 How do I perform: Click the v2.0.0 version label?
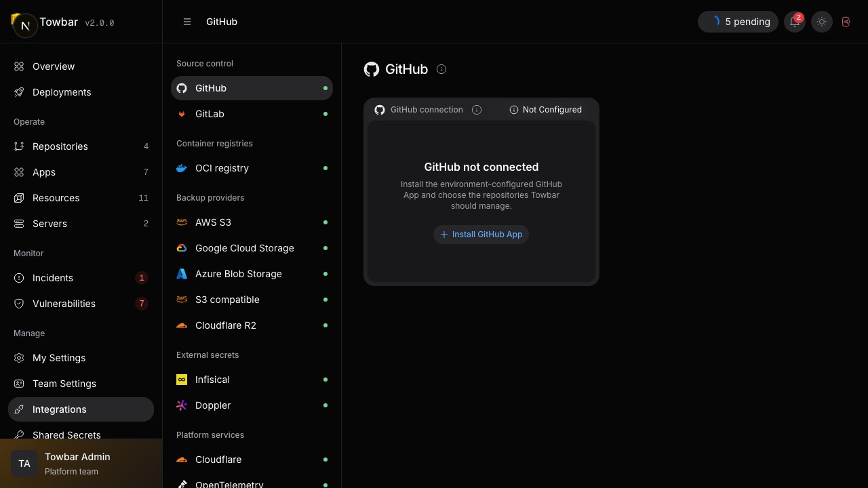[x=100, y=23]
